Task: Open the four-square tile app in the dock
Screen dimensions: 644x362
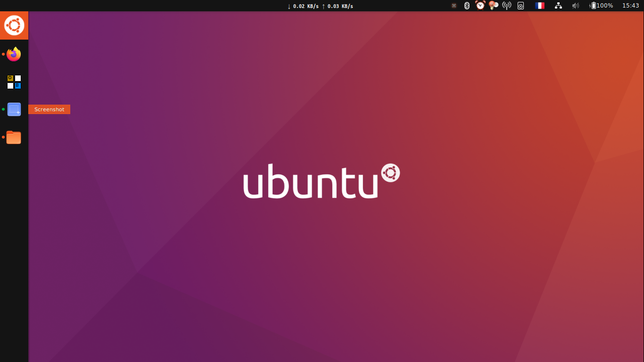Action: [14, 82]
